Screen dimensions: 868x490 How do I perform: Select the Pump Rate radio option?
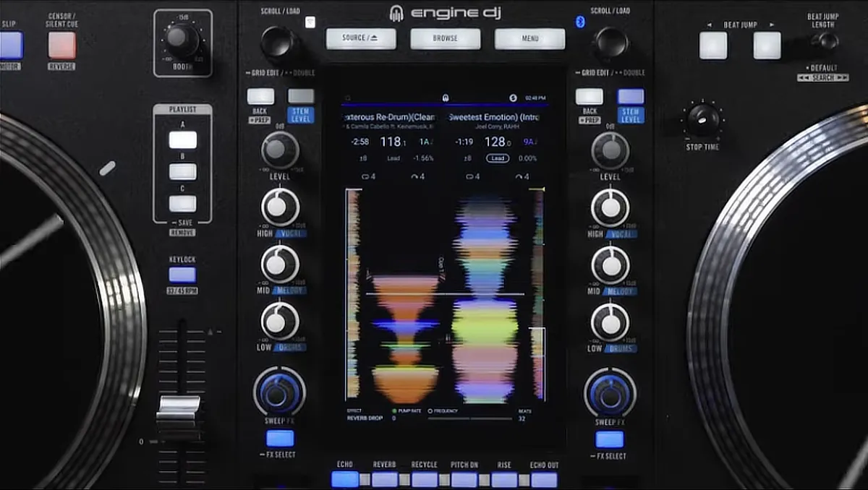click(394, 411)
